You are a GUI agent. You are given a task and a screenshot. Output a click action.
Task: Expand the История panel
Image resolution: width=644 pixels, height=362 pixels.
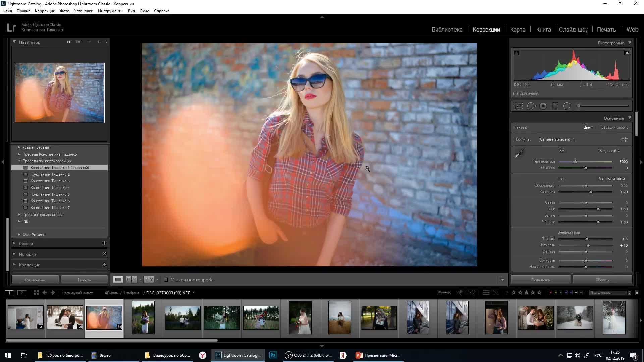tap(27, 254)
